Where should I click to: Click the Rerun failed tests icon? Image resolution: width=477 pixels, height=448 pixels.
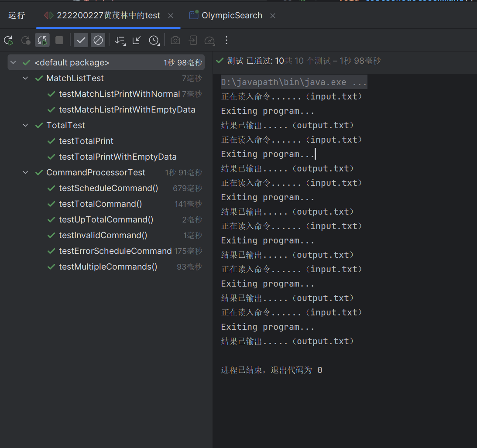click(26, 41)
